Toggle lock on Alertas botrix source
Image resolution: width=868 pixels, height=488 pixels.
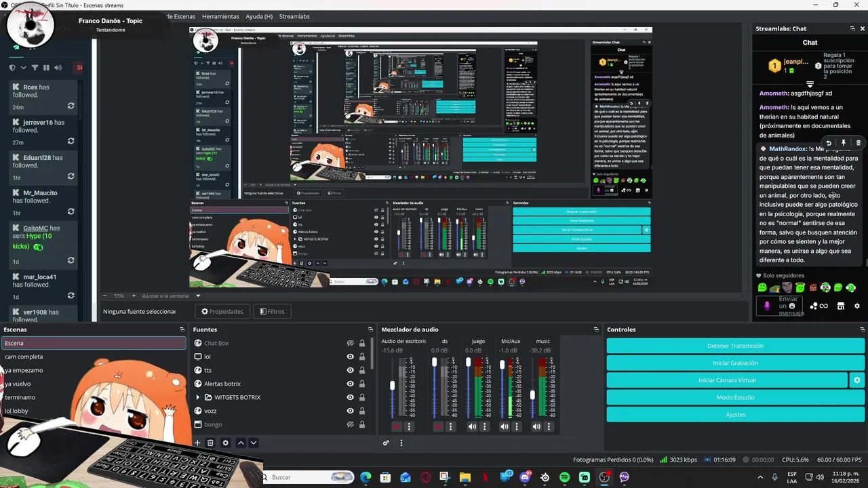click(362, 384)
